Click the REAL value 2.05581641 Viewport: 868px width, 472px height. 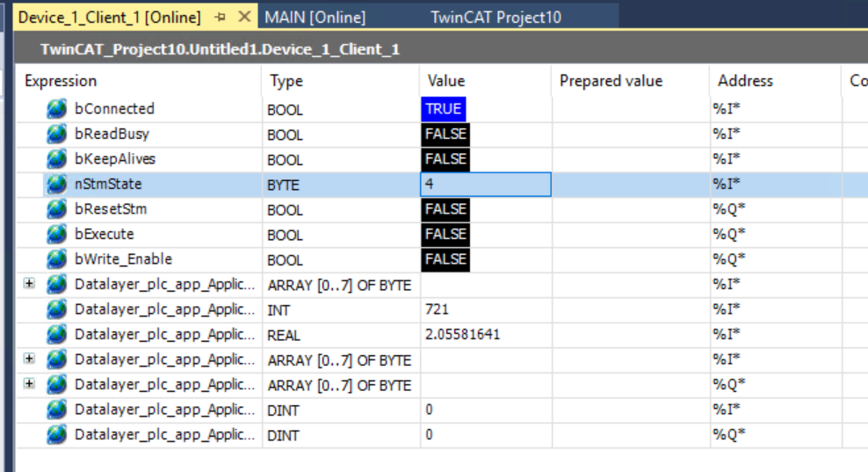(x=462, y=334)
